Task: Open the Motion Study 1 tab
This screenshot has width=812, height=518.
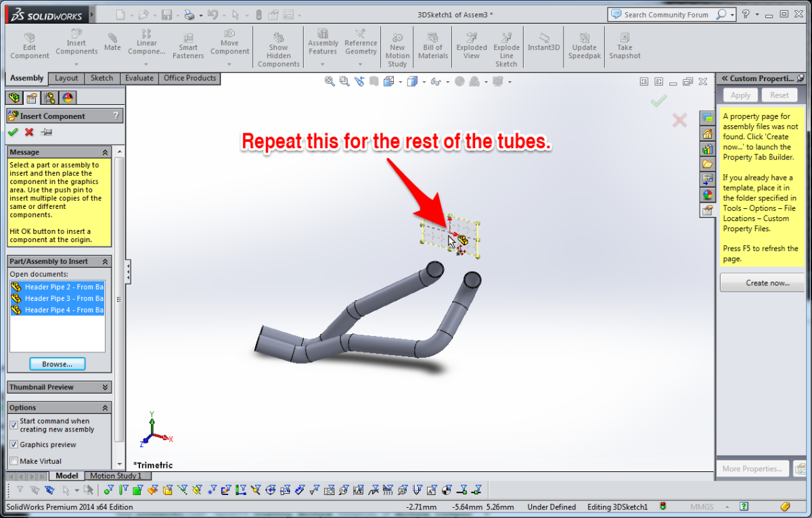Action: [116, 476]
